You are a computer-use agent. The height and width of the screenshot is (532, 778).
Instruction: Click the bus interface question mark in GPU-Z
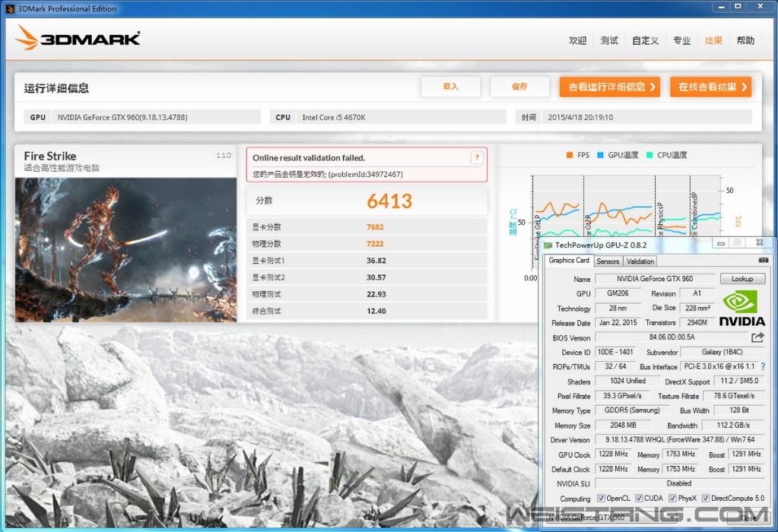tap(763, 366)
